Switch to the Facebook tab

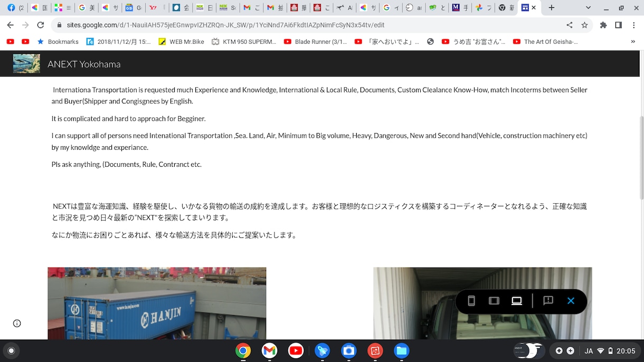point(15,7)
